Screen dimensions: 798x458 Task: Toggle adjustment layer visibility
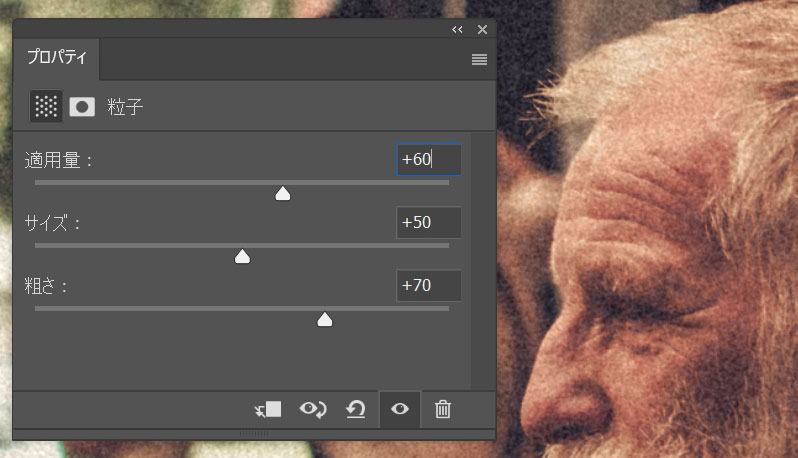[400, 409]
